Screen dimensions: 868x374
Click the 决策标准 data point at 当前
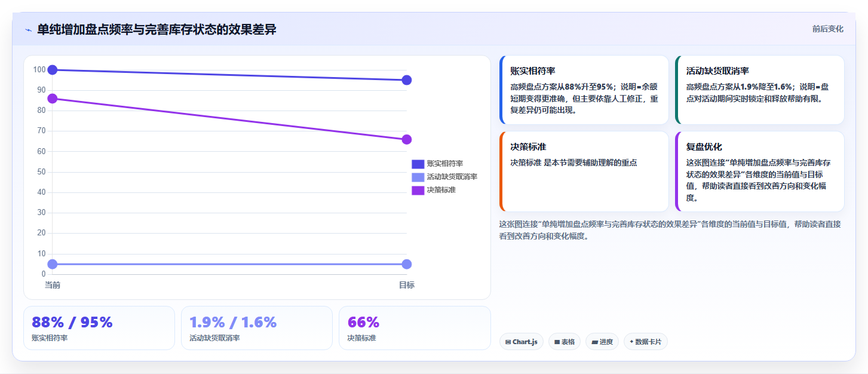tap(53, 99)
